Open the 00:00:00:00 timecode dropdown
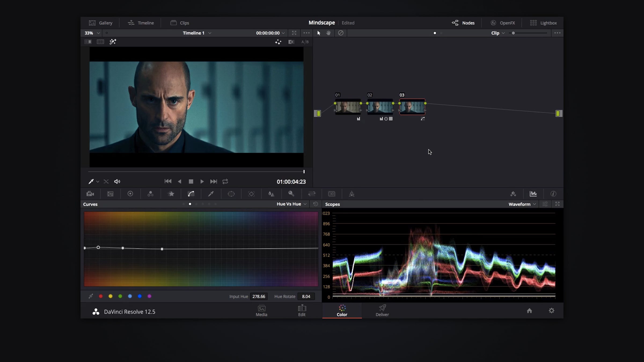The image size is (644, 362). 270,33
